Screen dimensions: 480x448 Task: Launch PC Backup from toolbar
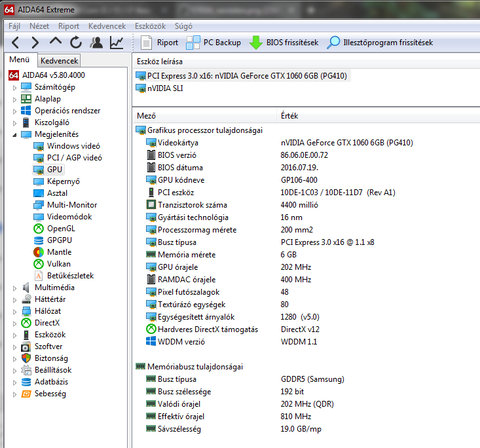pos(213,43)
